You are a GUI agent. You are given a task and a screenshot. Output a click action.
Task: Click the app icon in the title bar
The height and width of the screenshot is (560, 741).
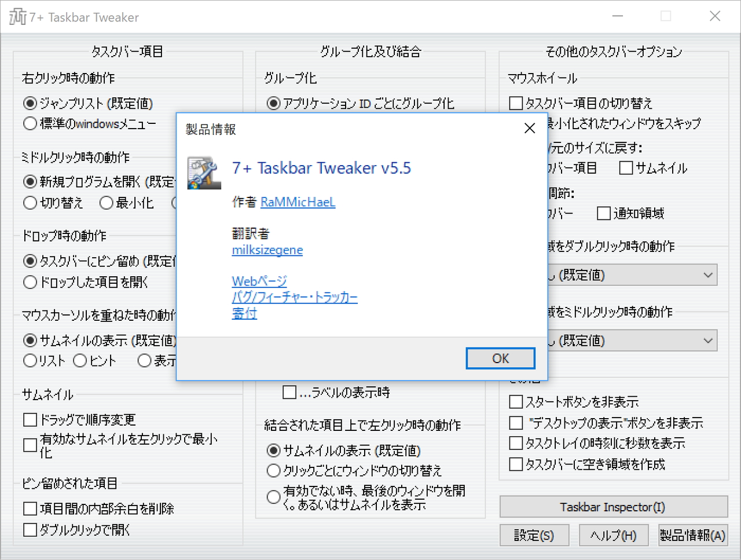(16, 16)
